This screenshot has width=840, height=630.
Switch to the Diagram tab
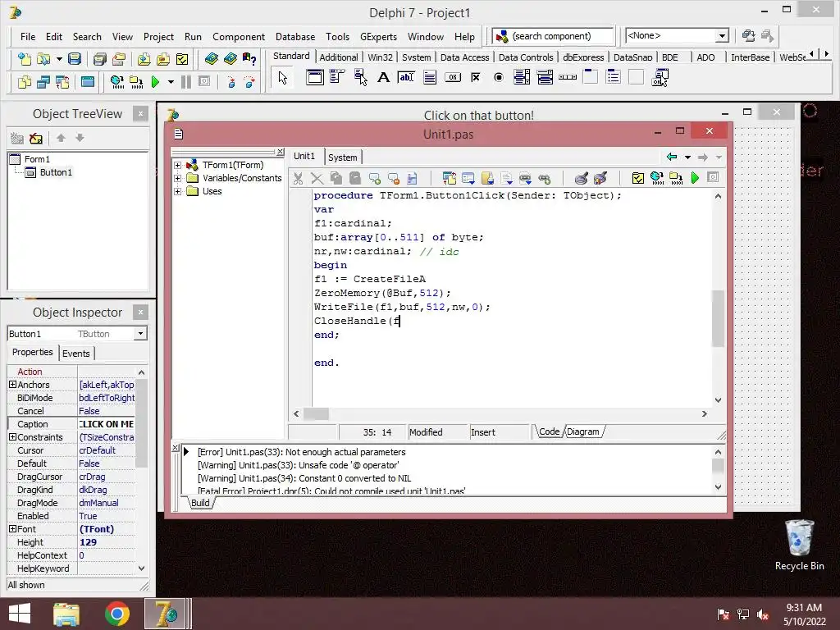click(x=583, y=431)
